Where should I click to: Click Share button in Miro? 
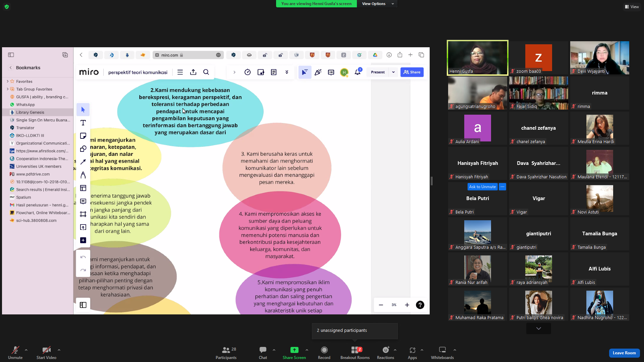412,72
